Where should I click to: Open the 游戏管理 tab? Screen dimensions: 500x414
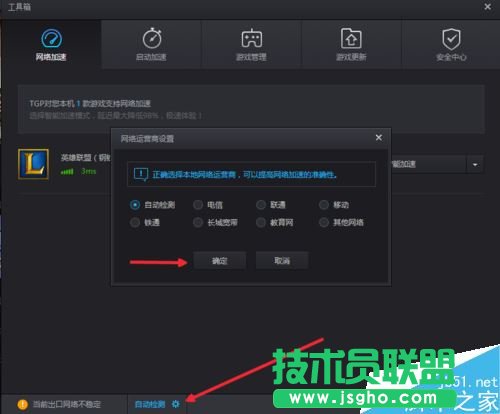click(x=251, y=44)
